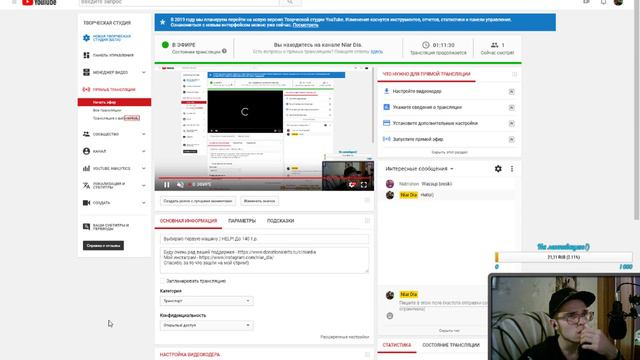Image resolution: width=640 pixels, height=360 pixels.
Task: Open the new Creator Studio beta gear icon
Action: [x=86, y=38]
